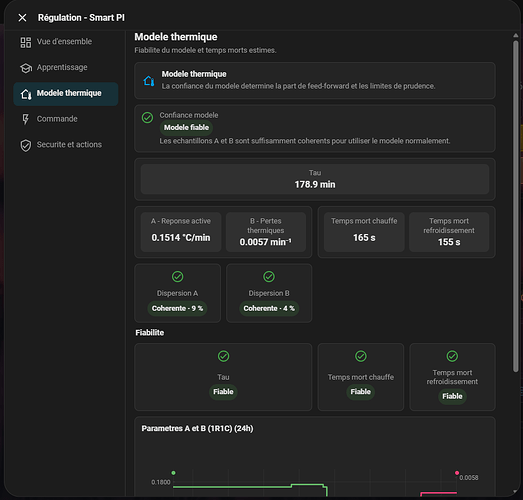Click the blue house thermometer icon
This screenshot has height=500, width=523.
149,81
